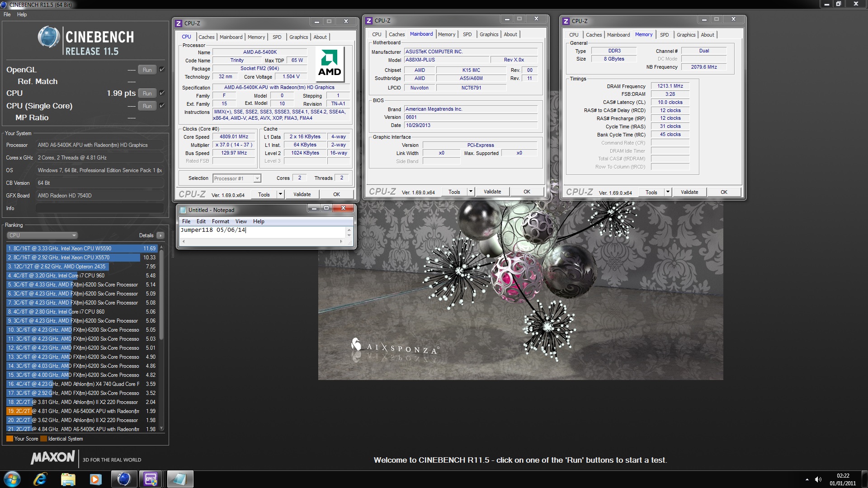Click Tools in the CPU-Z Memory window
This screenshot has width=868, height=488.
651,192
